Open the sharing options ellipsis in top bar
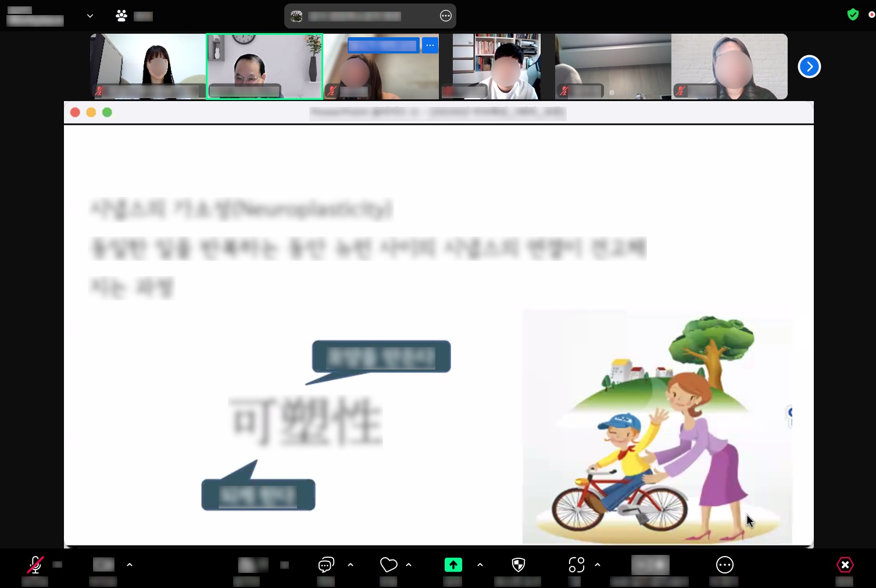Viewport: 876px width, 588px height. point(446,16)
